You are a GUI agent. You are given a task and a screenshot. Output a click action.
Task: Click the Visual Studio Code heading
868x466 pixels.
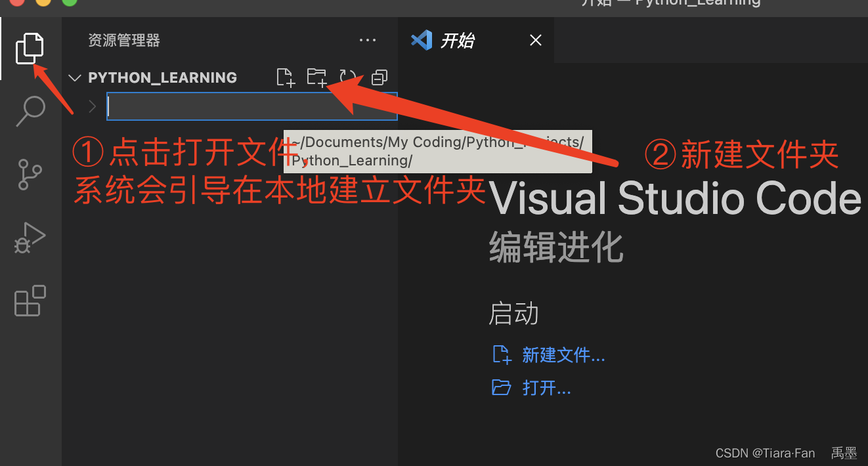675,198
